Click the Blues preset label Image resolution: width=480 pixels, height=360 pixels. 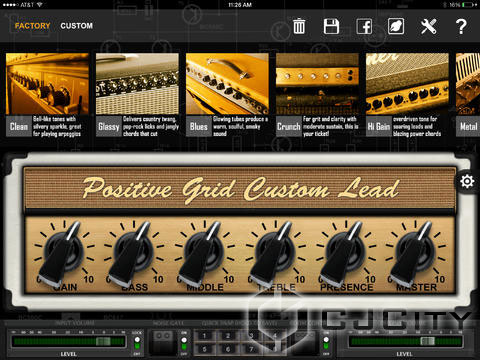click(199, 126)
